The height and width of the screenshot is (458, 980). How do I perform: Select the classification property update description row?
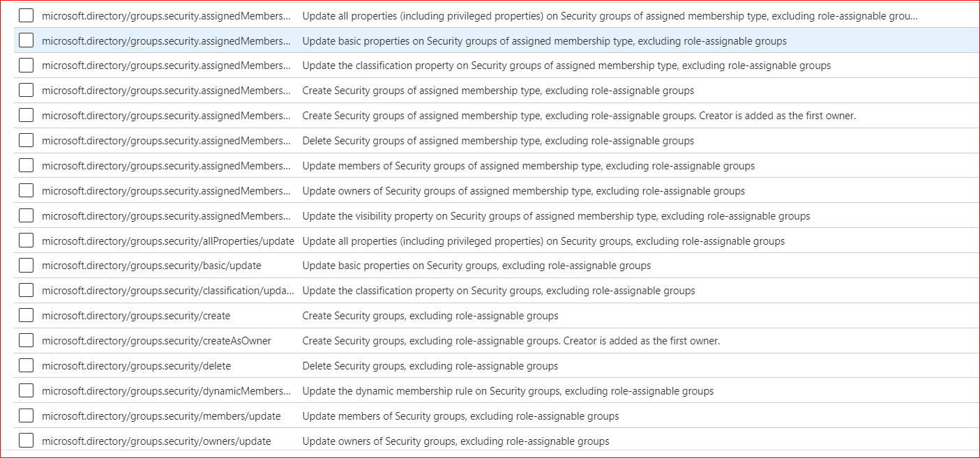pyautogui.click(x=565, y=65)
